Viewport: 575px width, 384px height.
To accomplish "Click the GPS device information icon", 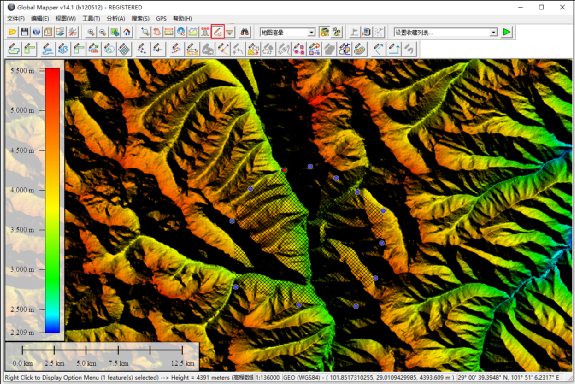I will (x=366, y=32).
